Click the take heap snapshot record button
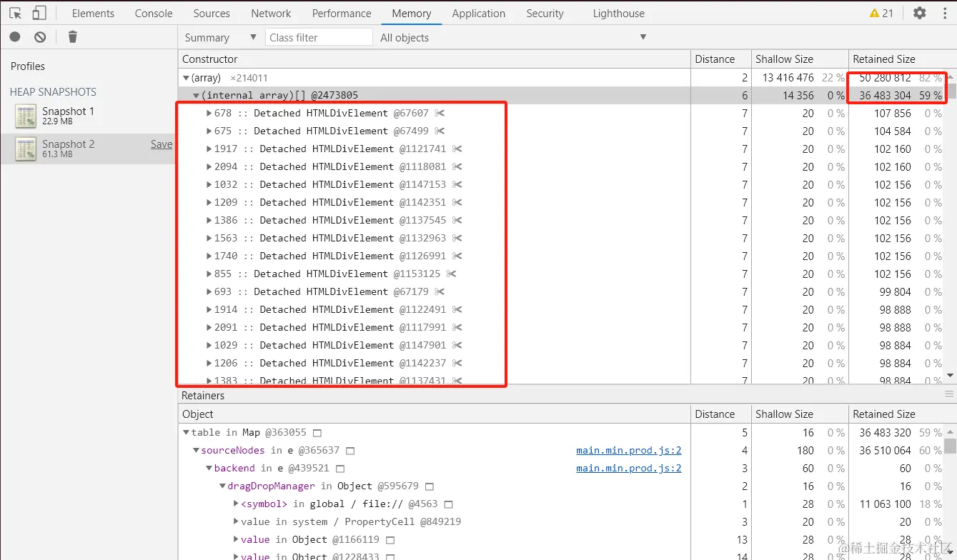This screenshot has height=560, width=957. pyautogui.click(x=15, y=37)
